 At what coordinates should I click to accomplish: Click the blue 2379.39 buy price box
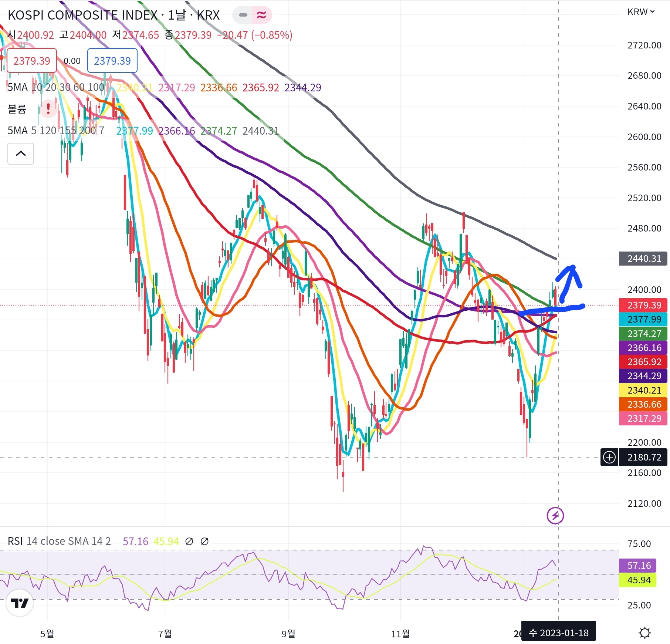click(112, 61)
